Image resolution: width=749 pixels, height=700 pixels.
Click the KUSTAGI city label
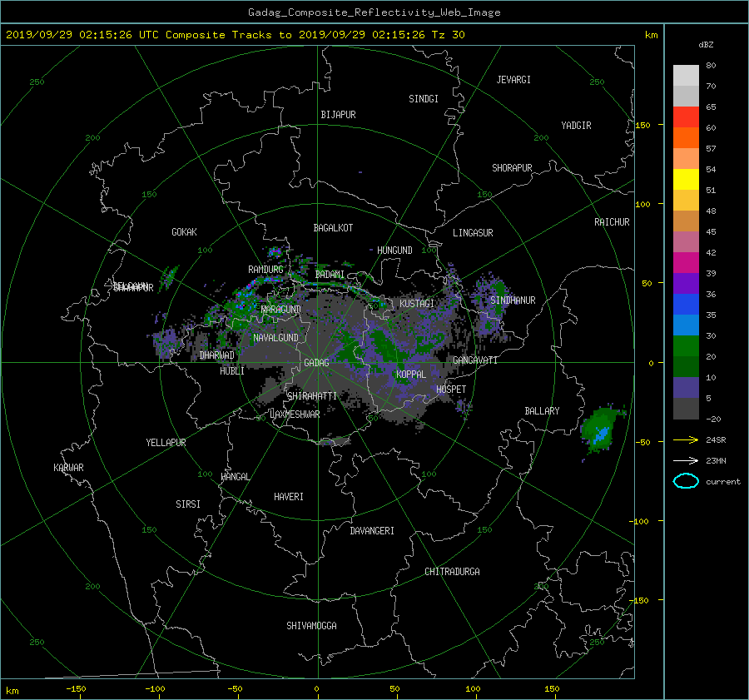tap(417, 304)
